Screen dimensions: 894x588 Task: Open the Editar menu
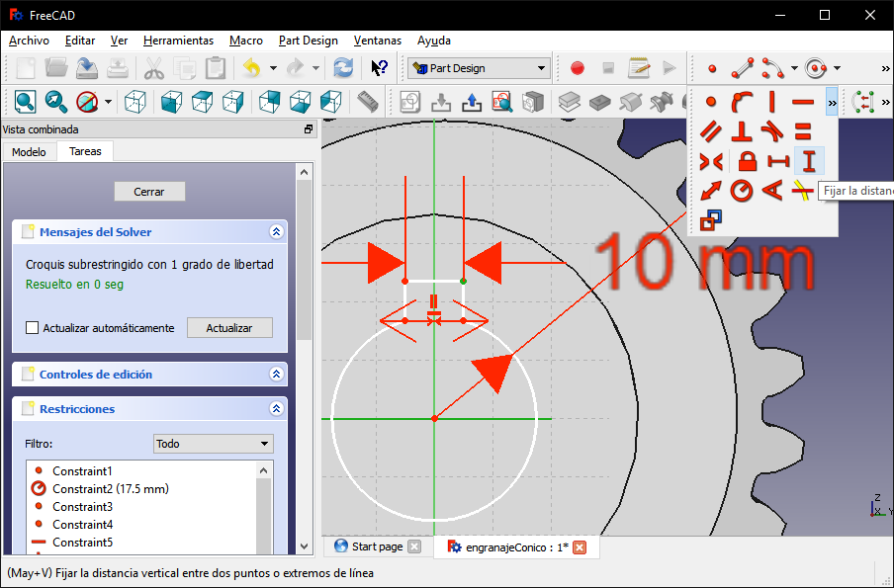[x=80, y=41]
